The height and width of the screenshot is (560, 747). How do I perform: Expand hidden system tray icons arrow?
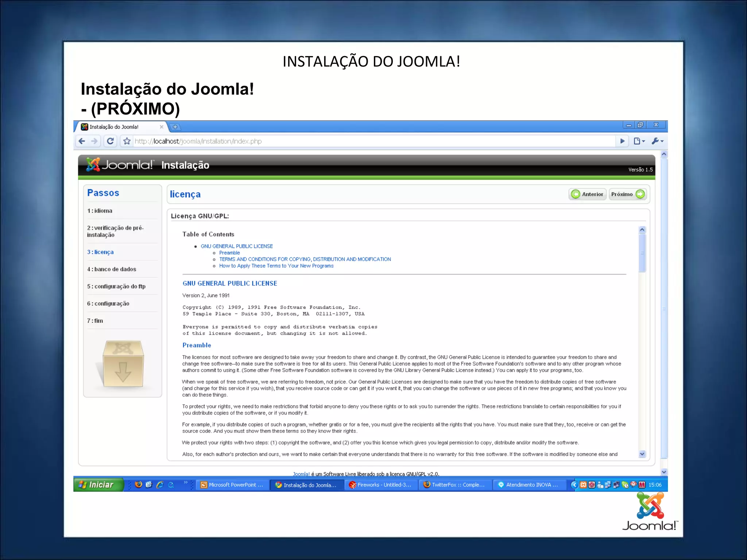[574, 485]
